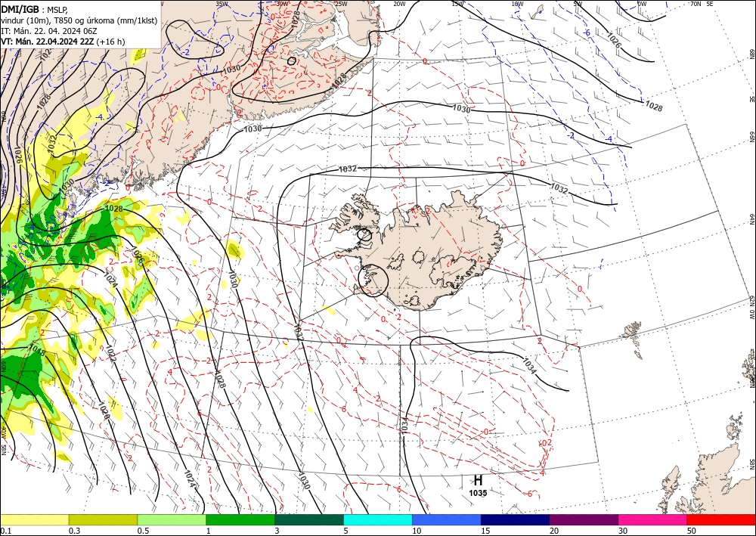The height and width of the screenshot is (536, 756).
Task: Select the pink 30–50 legend swatch
Action: pyautogui.click(x=653, y=519)
